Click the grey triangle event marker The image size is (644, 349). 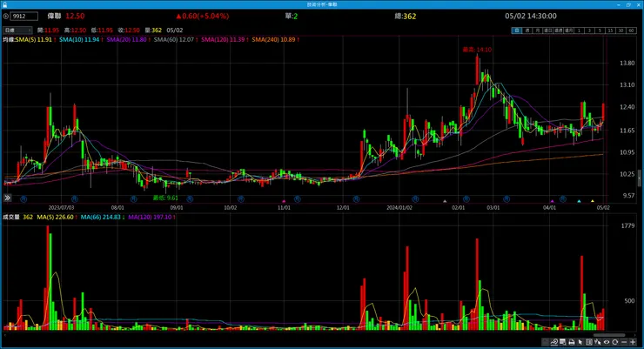[x=445, y=201]
